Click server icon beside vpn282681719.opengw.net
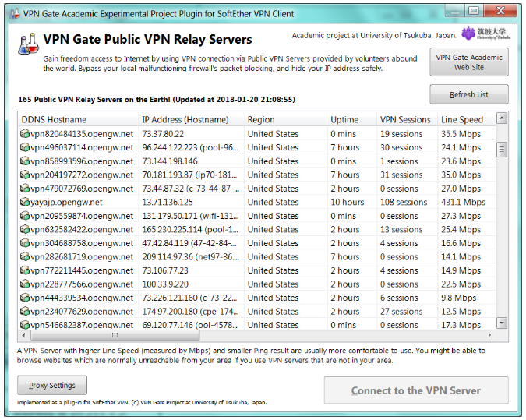 click(25, 256)
